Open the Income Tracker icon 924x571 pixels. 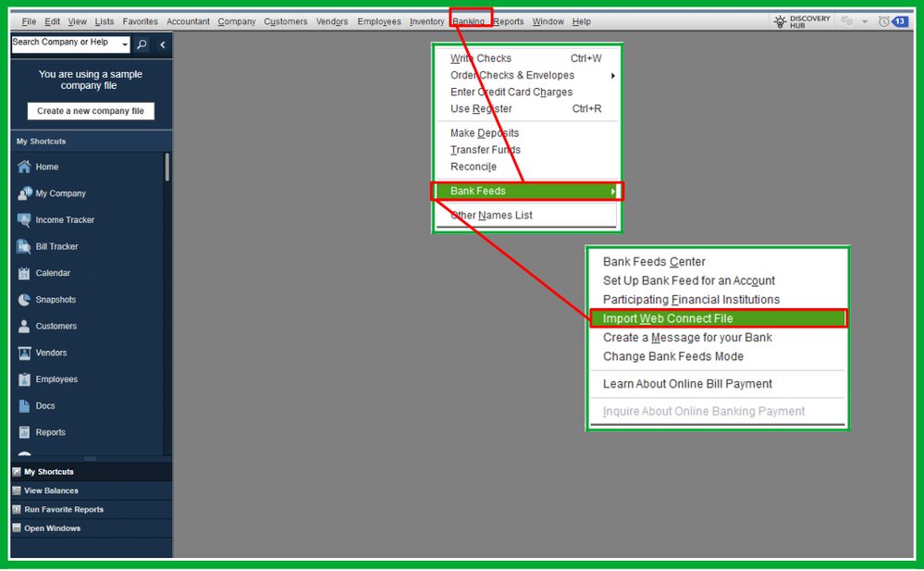coord(24,220)
